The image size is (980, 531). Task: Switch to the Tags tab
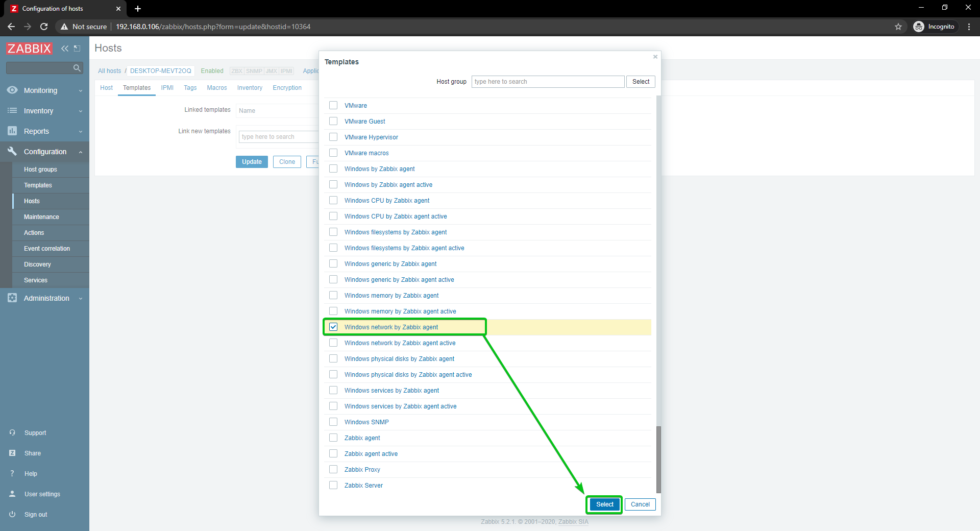190,88
